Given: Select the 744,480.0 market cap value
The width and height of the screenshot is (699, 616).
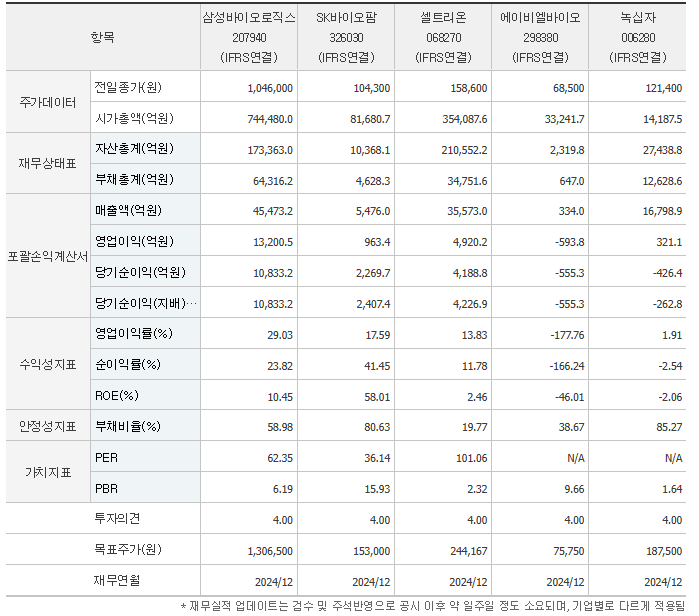Looking at the screenshot, I should (x=270, y=119).
